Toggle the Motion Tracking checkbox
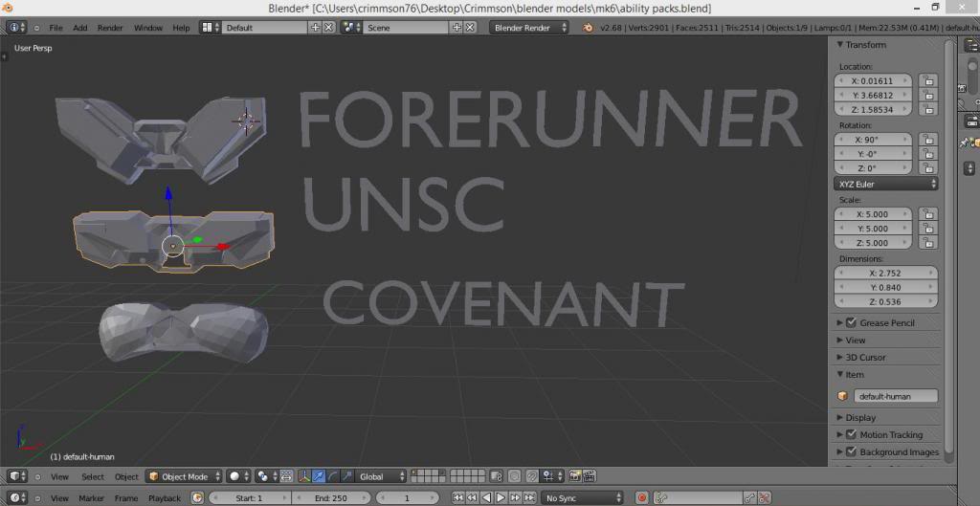Screen dimensions: 980x506 pyautogui.click(x=851, y=434)
